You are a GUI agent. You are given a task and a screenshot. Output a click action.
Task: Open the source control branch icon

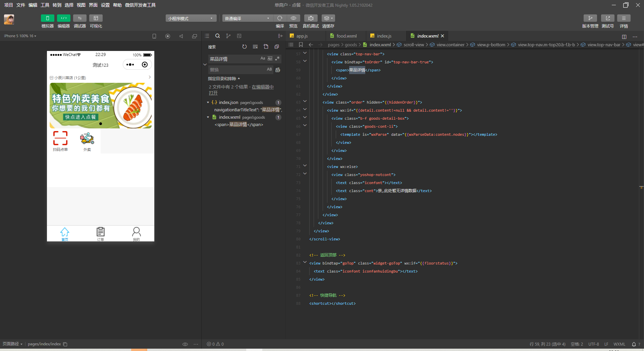pyautogui.click(x=228, y=36)
